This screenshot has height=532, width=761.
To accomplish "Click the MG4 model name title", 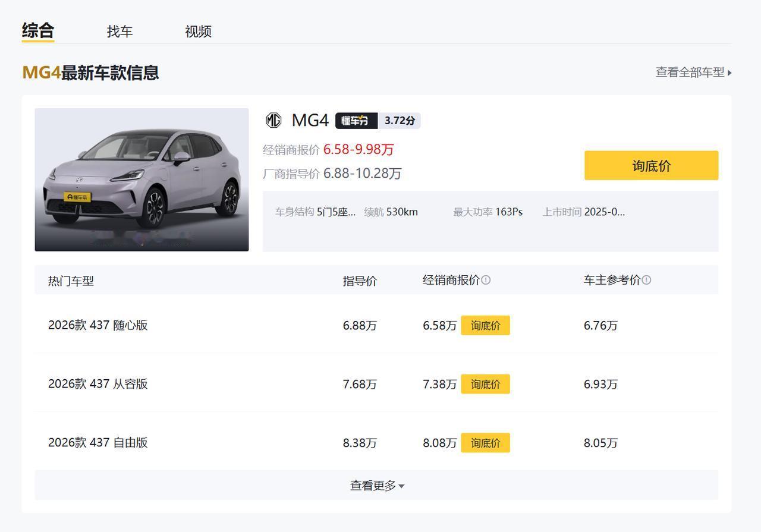I will click(310, 121).
